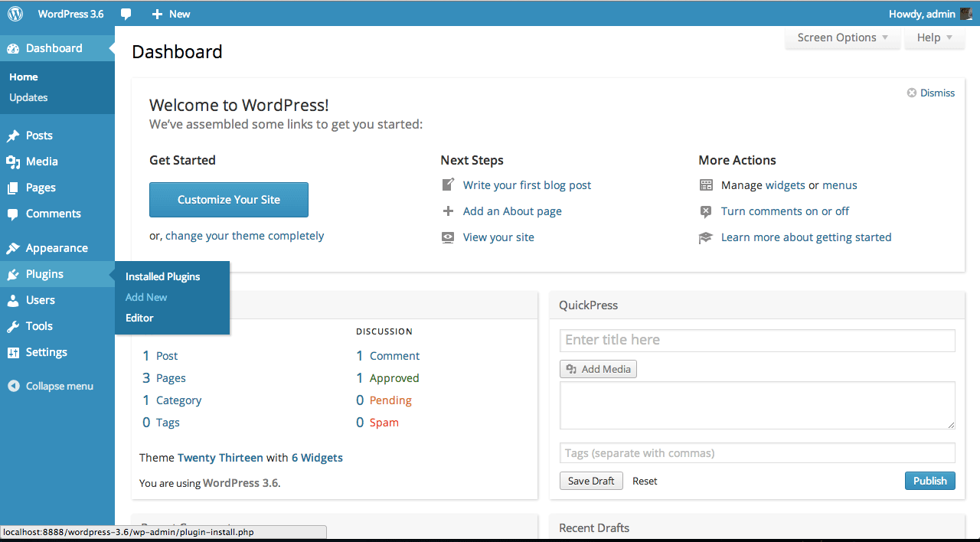Click the WordPress logo icon
980x542 pixels.
(x=15, y=14)
